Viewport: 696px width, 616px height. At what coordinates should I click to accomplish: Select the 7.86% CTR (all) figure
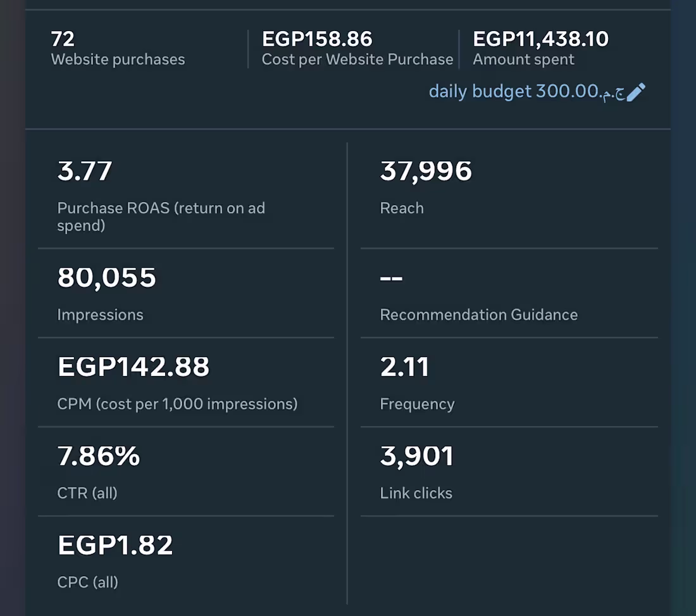coord(99,456)
